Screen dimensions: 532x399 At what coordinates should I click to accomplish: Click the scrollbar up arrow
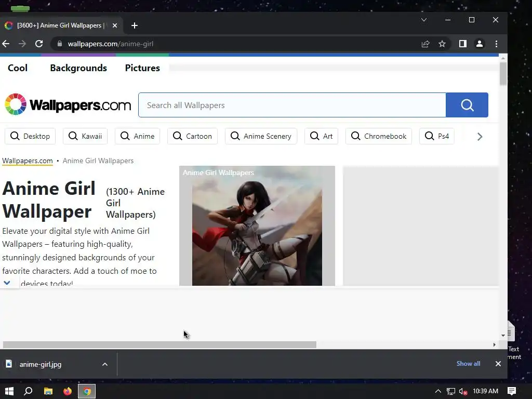tap(503, 59)
